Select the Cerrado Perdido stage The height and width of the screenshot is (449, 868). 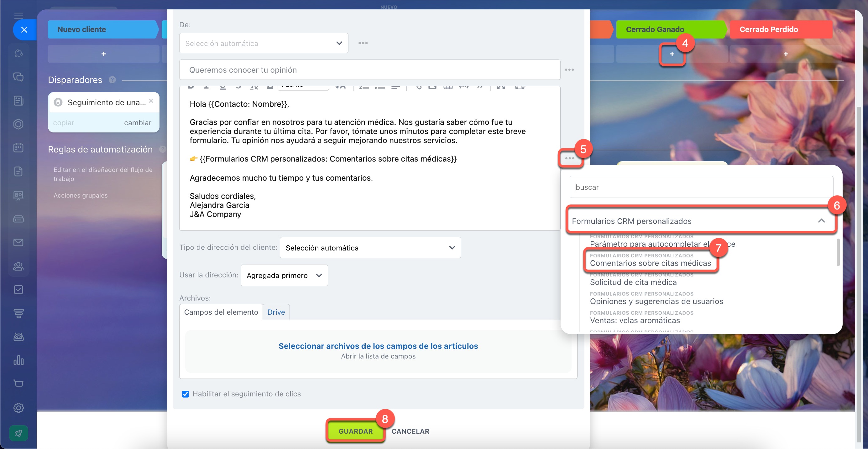point(781,29)
